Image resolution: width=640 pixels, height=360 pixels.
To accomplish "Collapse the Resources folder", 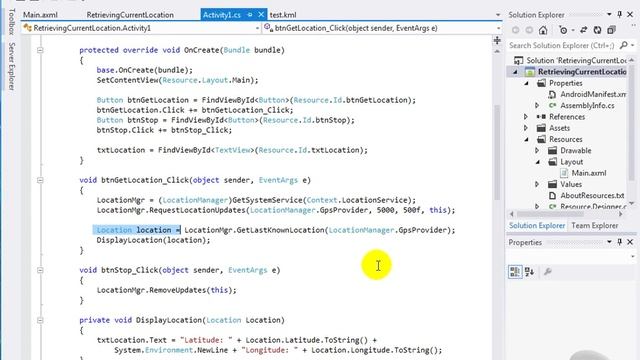I will pyautogui.click(x=527, y=140).
